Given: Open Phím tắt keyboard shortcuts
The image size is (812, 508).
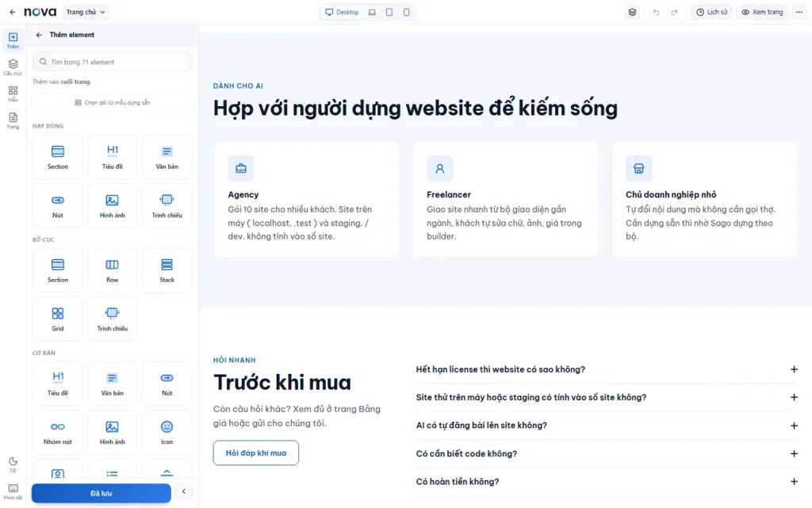Looking at the screenshot, I should 13,491.
